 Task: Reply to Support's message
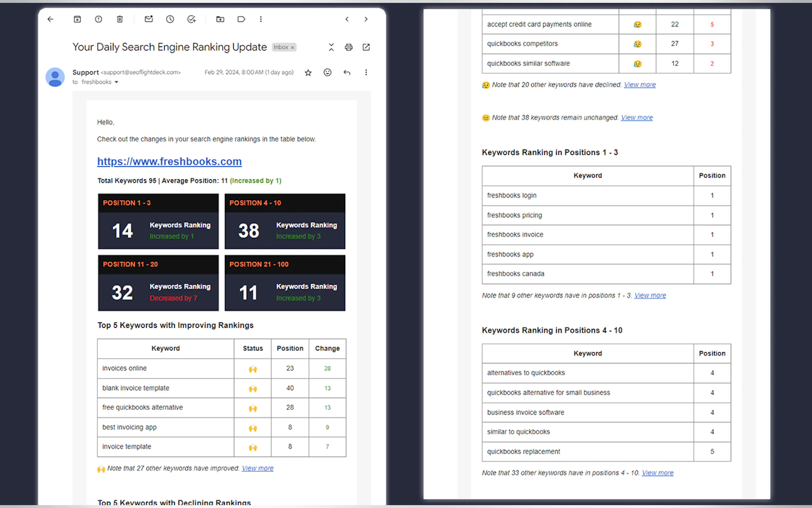click(347, 72)
